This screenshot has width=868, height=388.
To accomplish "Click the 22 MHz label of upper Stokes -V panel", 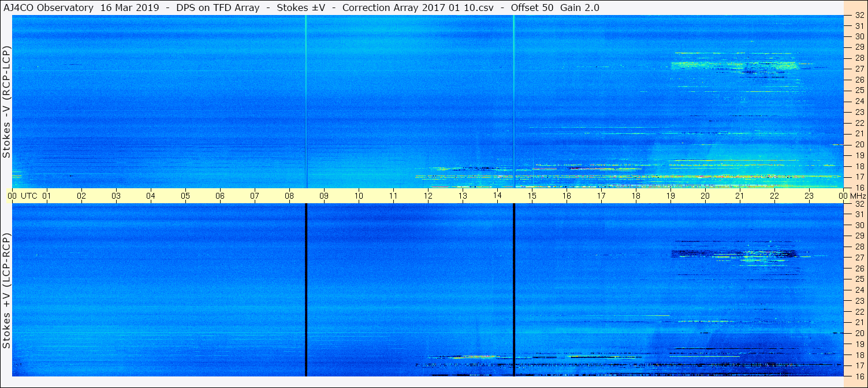I will 859,123.
